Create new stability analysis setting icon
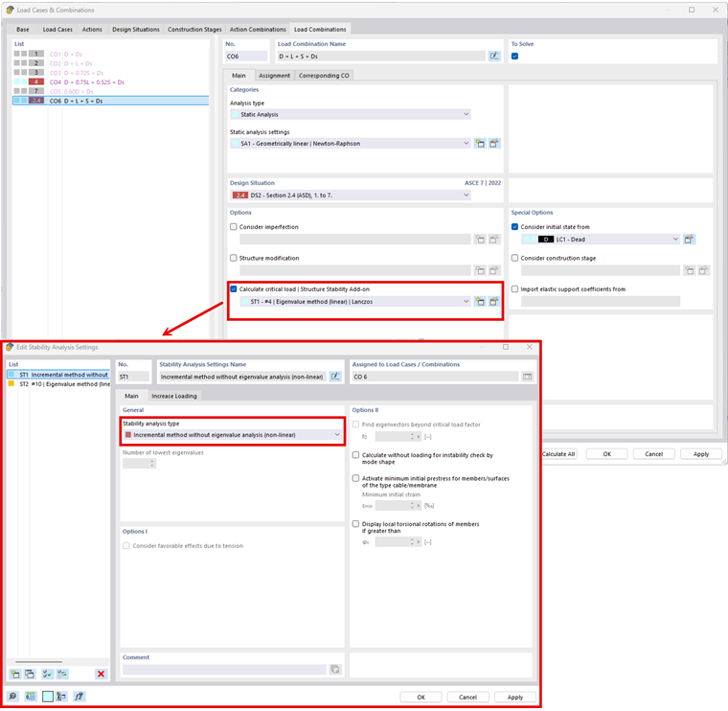This screenshot has width=728, height=711. [x=480, y=302]
